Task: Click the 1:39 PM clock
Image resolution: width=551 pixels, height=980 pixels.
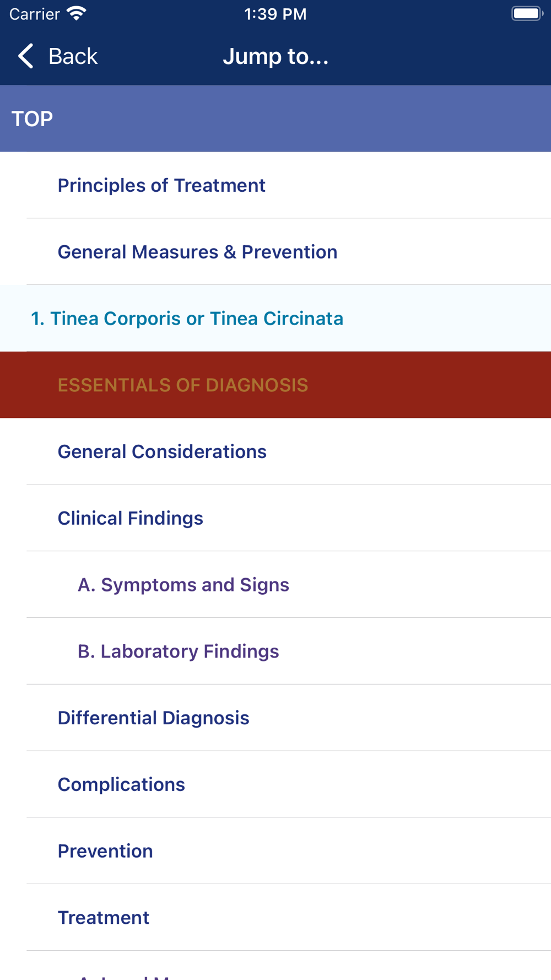Action: 275,14
